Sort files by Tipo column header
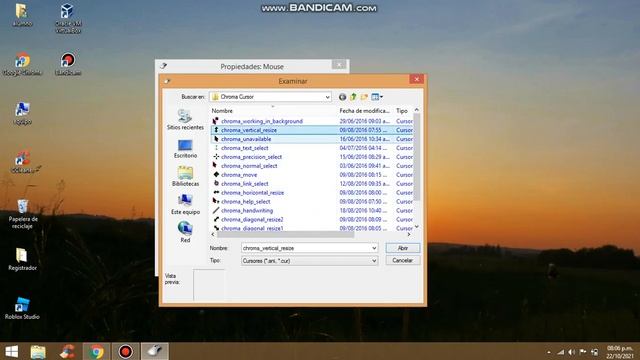640x360 pixels. pyautogui.click(x=402, y=111)
